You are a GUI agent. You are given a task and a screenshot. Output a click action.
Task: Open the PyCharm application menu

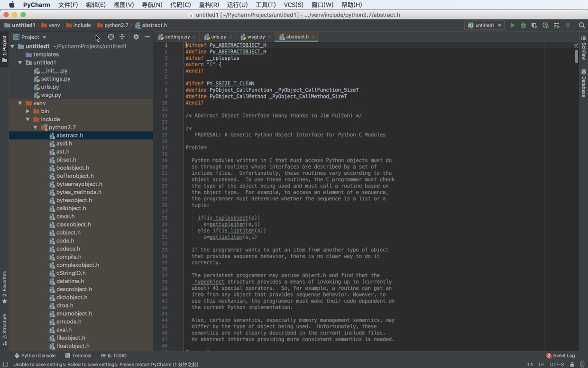pyautogui.click(x=37, y=5)
